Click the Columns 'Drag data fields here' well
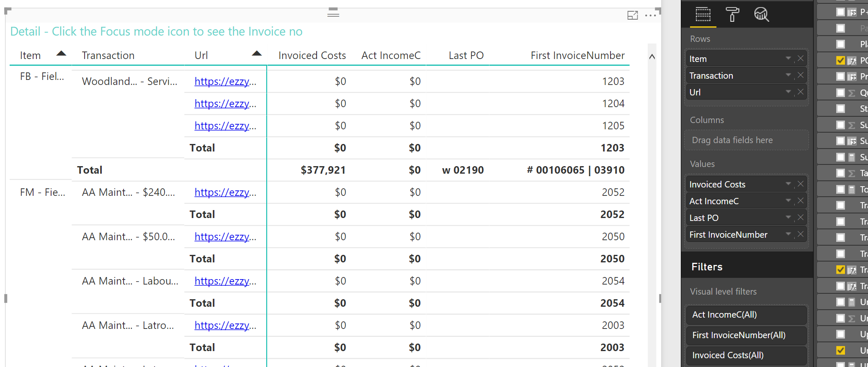 coord(746,140)
